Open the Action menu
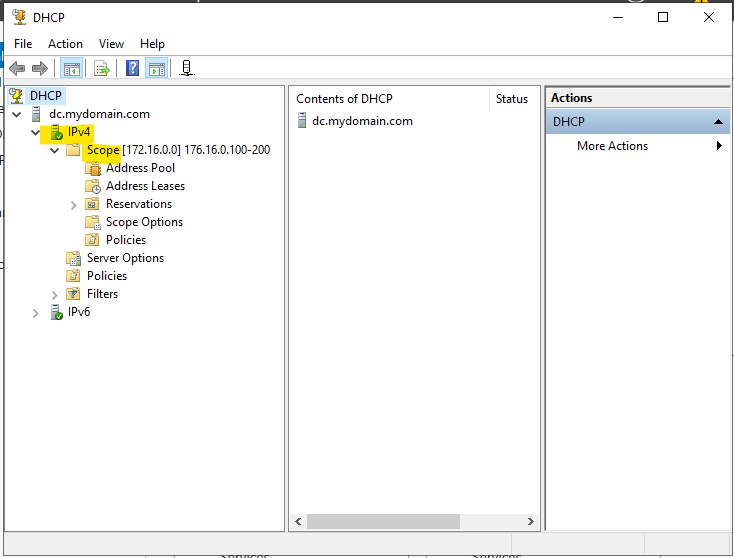Viewport: 734px width, 558px height. click(x=65, y=44)
